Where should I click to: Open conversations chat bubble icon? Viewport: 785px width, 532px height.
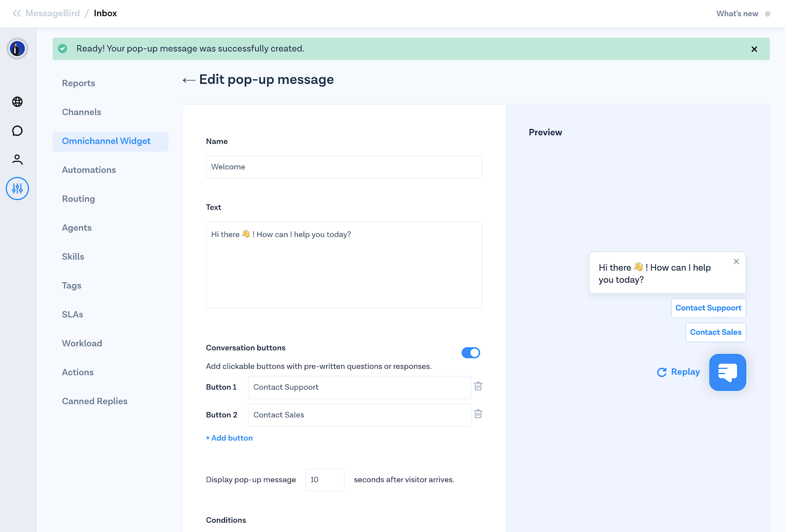point(17,131)
